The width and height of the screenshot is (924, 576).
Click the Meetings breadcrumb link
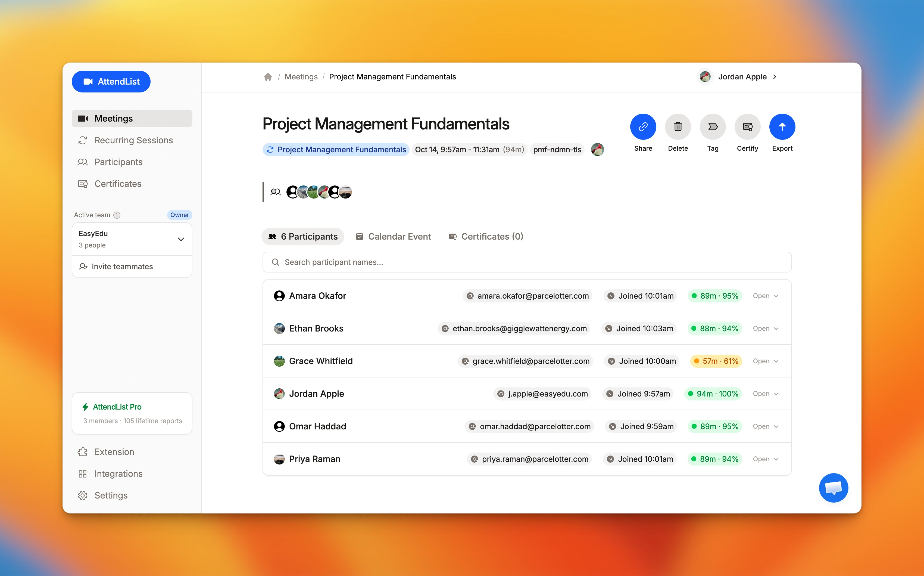(x=301, y=77)
